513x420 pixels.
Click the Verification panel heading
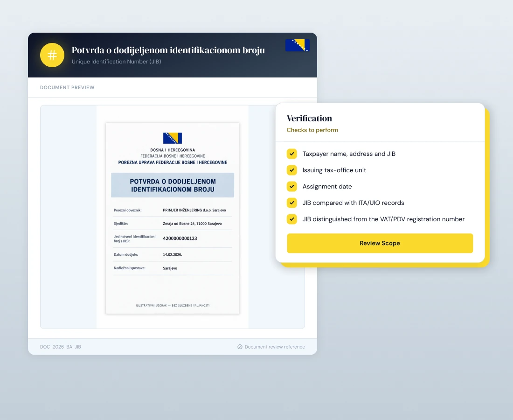pyautogui.click(x=309, y=118)
